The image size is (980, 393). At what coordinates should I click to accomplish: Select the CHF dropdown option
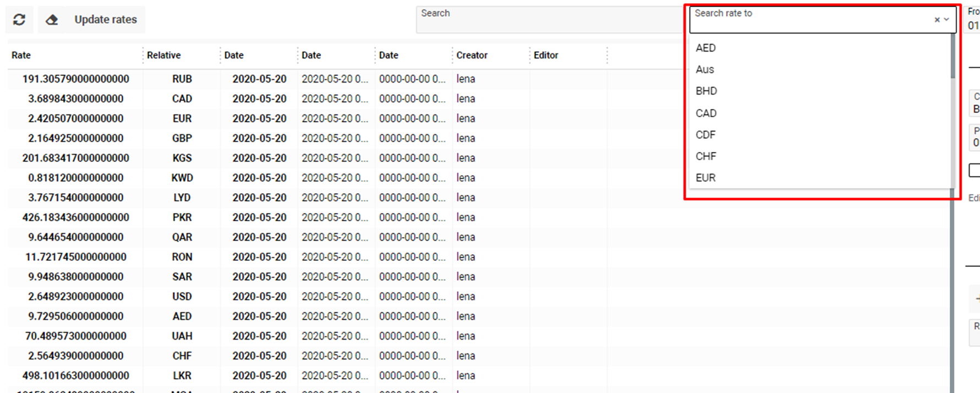tap(705, 156)
